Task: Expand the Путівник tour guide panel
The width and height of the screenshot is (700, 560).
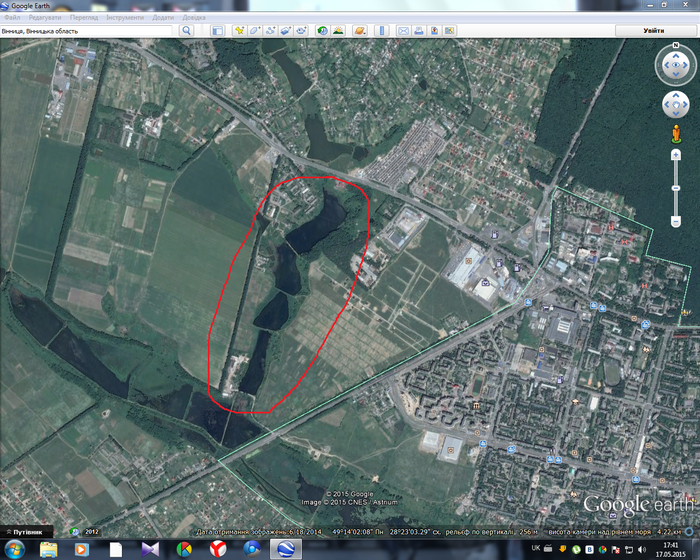Action: (27, 532)
